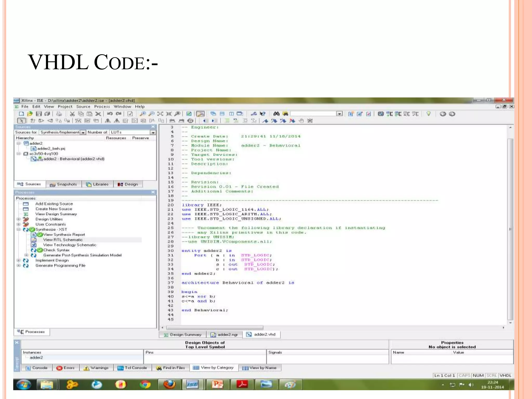Screen dimensions: 532x399
Task: Collapse the Synthesize - XST process
Action: point(18,229)
